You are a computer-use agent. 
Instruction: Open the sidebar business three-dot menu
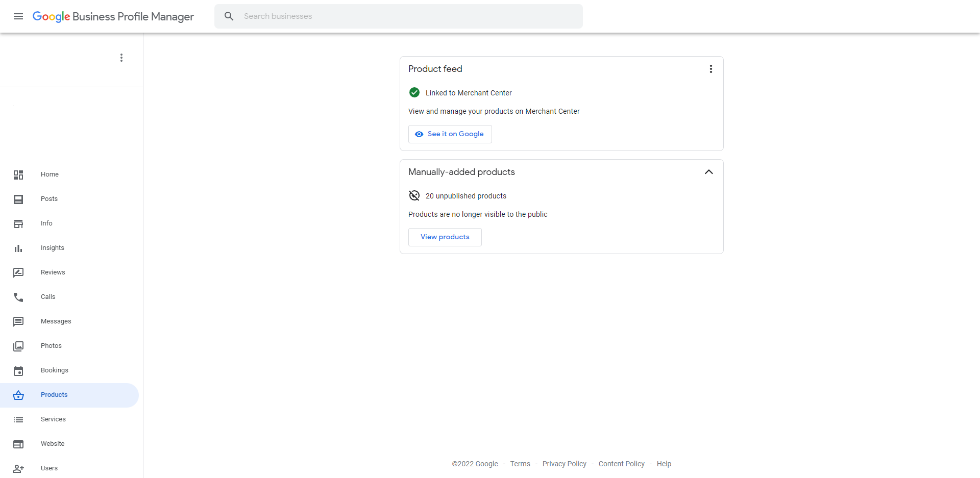pyautogui.click(x=121, y=58)
